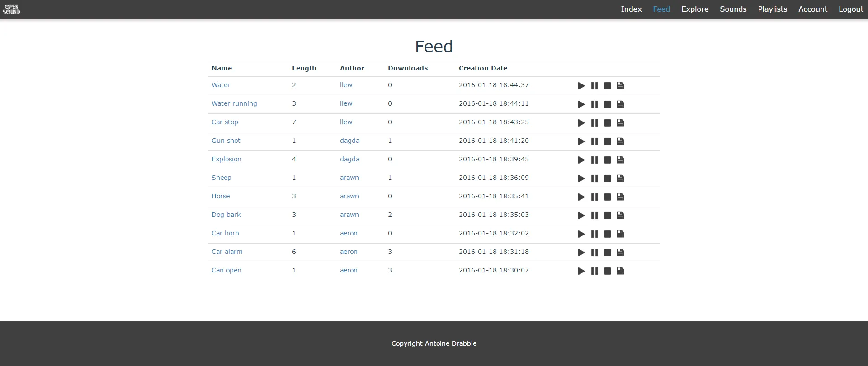Click the Downloads column header
The width and height of the screenshot is (868, 366).
click(x=408, y=68)
